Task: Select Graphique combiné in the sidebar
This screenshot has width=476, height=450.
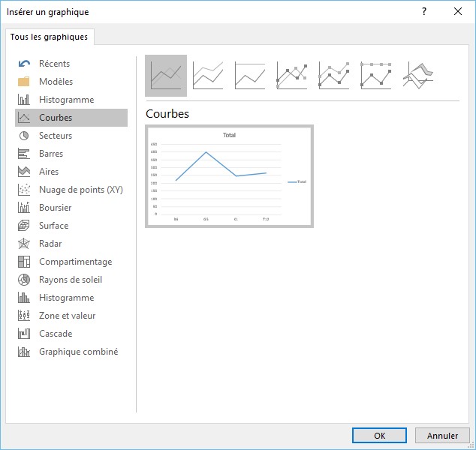Action: click(x=78, y=352)
